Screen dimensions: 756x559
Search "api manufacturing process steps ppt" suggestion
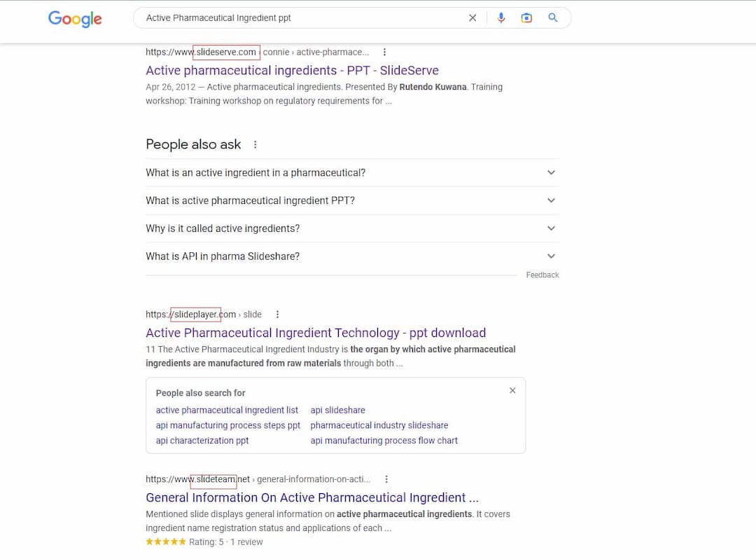(x=228, y=425)
